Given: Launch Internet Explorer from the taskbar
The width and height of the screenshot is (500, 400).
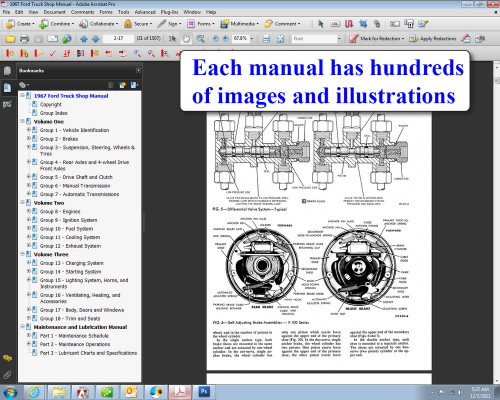Looking at the screenshot, I should (x=34, y=392).
